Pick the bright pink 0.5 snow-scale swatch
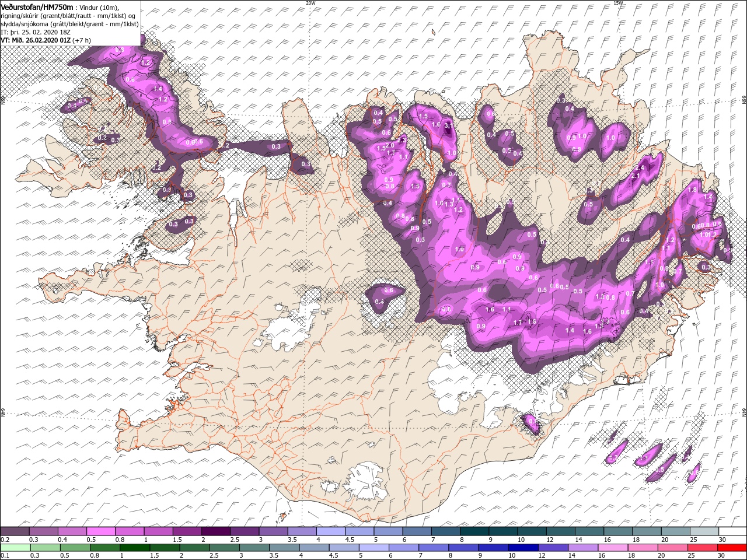 click(100, 531)
